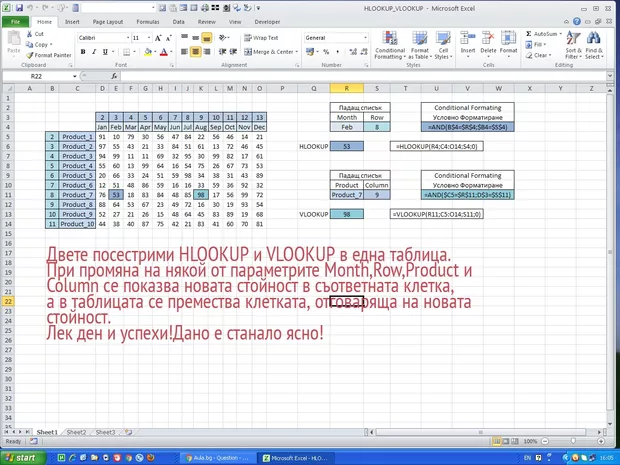
Task: Switch to the Developer tab
Action: 267,22
